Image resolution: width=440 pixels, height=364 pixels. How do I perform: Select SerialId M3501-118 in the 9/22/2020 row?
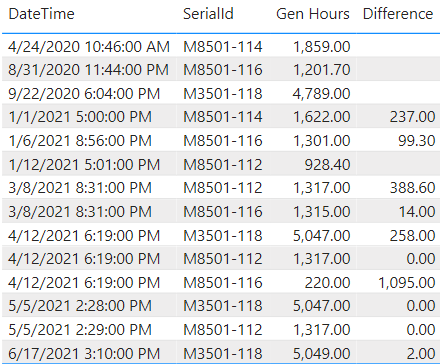click(x=223, y=94)
